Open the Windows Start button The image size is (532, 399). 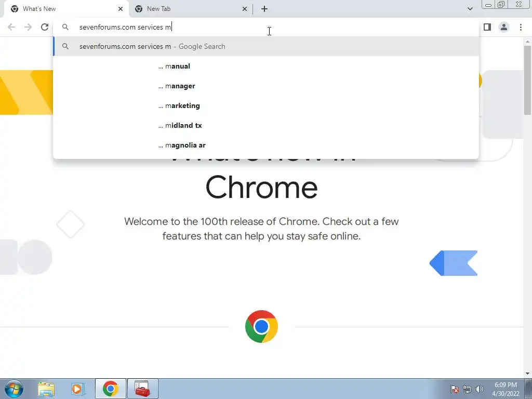tap(14, 389)
